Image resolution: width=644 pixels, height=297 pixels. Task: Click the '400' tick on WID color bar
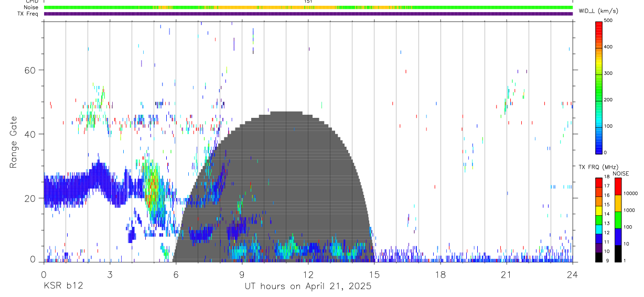608,47
